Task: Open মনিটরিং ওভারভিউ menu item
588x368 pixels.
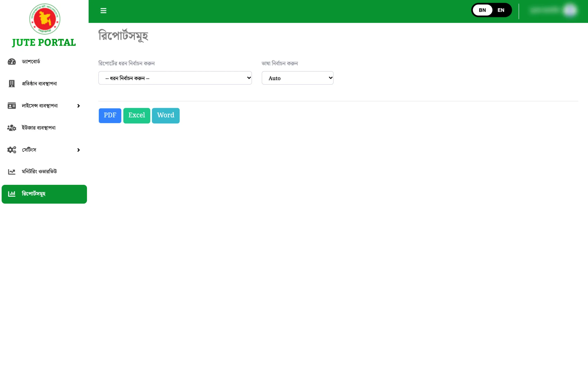Action: [44, 172]
